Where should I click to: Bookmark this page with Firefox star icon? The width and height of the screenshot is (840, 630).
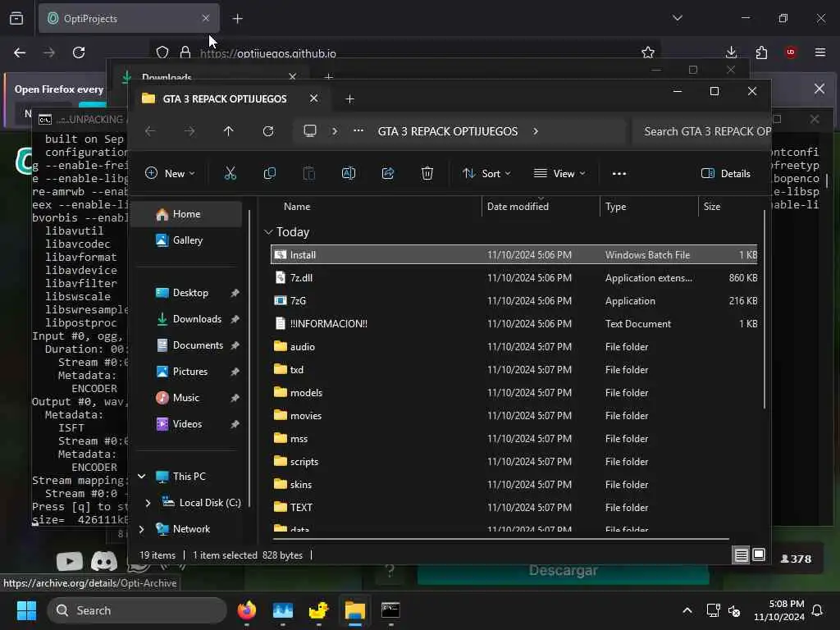(648, 52)
